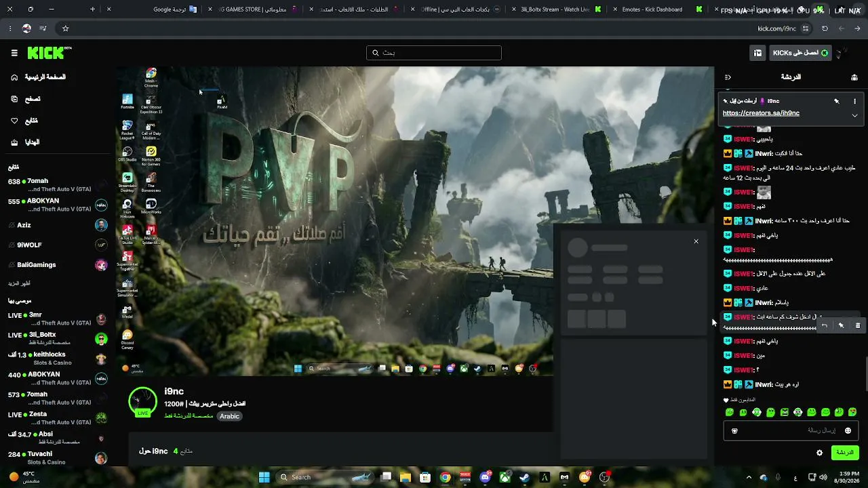Click the green chat send button
The height and width of the screenshot is (488, 868).
point(845,453)
